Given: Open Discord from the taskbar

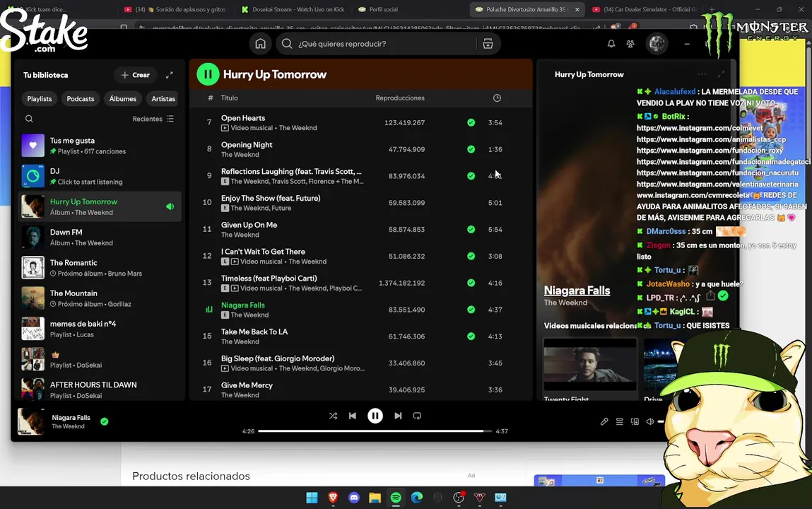Looking at the screenshot, I should [x=353, y=498].
